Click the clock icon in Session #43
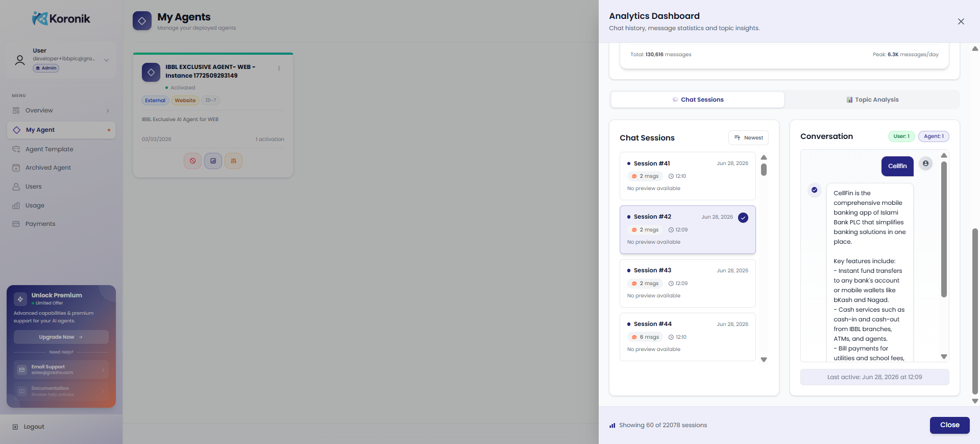980x444 pixels. (671, 284)
